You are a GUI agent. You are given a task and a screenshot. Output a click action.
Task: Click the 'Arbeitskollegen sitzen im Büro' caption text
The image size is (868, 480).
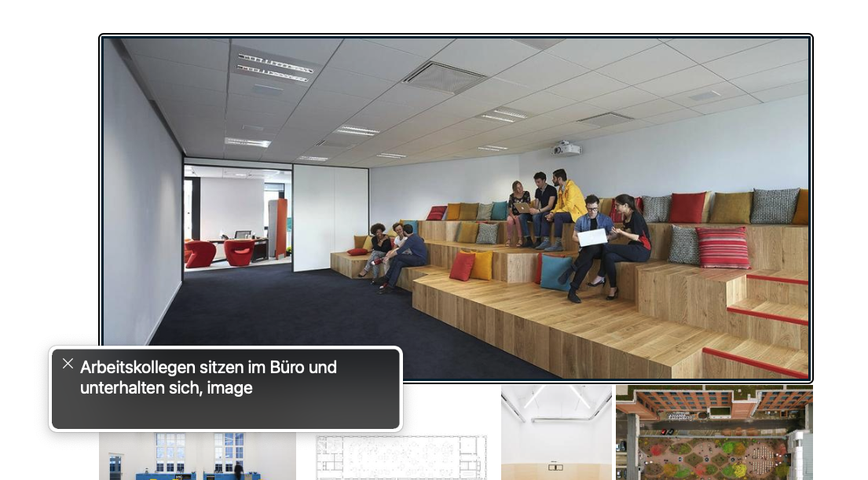click(x=208, y=377)
